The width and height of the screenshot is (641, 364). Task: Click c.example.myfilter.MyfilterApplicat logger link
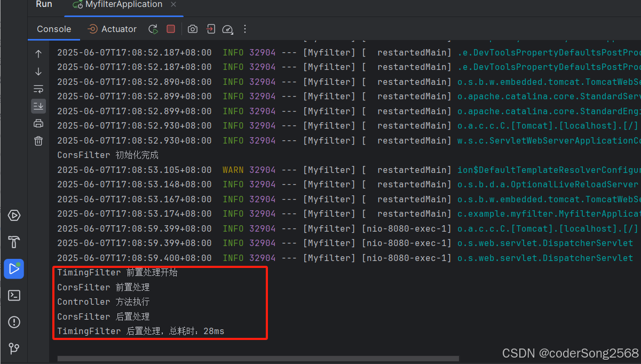(x=549, y=214)
